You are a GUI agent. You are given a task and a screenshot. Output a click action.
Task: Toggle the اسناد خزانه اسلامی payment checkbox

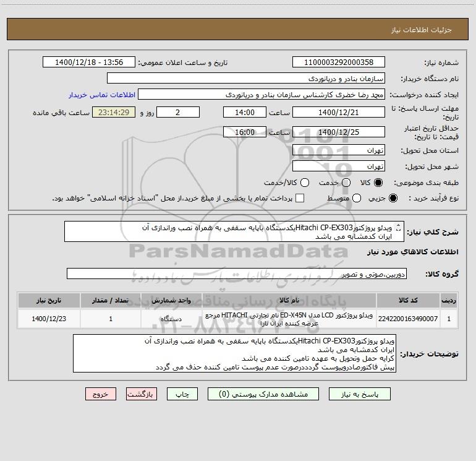(300, 198)
